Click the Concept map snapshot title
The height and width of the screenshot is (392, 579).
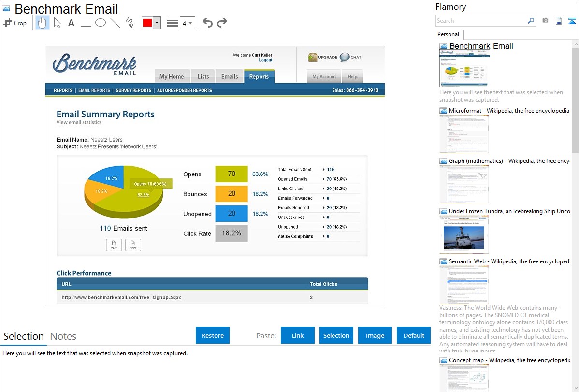[509, 360]
